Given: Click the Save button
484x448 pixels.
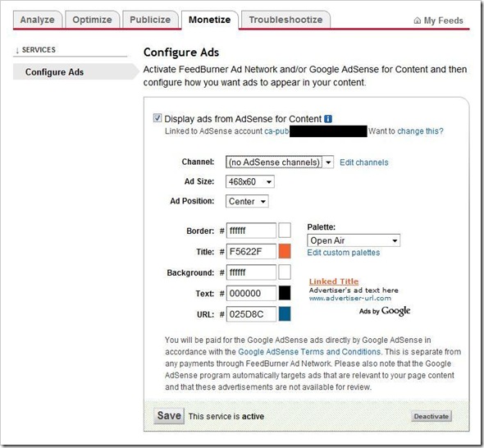Looking at the screenshot, I should (169, 415).
